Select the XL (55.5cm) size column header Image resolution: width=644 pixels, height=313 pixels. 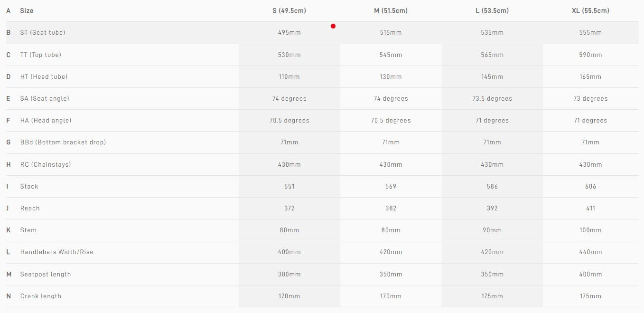[590, 10]
